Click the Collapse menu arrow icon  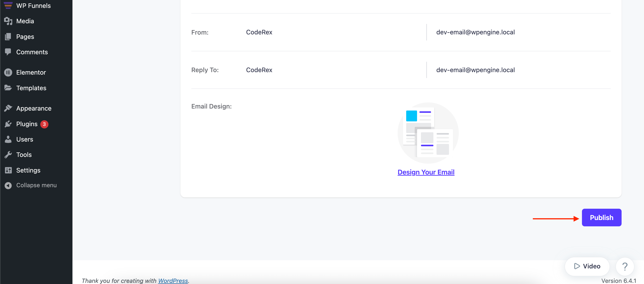8,185
